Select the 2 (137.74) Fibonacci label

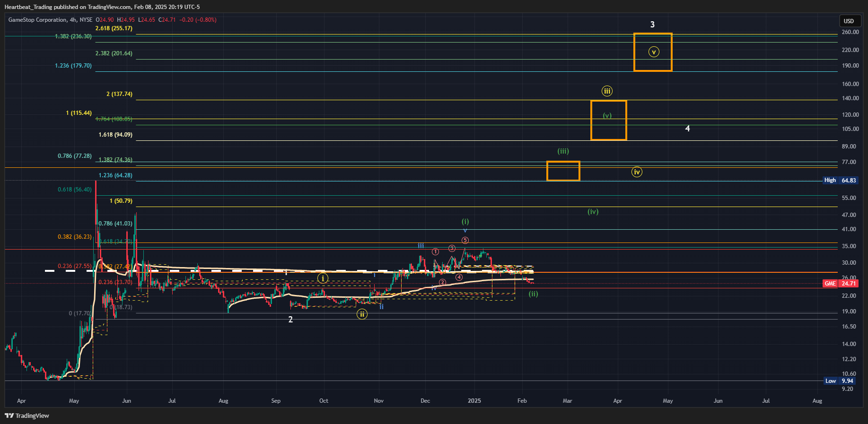(119, 94)
